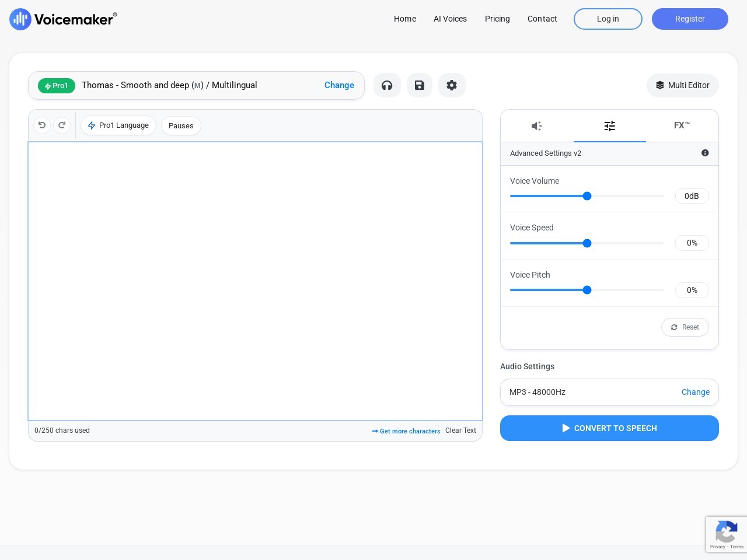Click the headphones listen icon
The height and width of the screenshot is (560, 747).
tap(387, 85)
